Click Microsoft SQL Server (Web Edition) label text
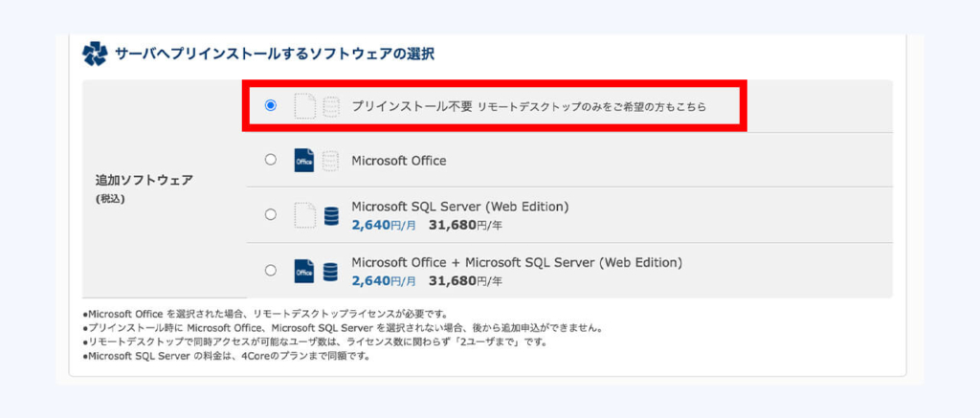The image size is (980, 418). point(460,207)
